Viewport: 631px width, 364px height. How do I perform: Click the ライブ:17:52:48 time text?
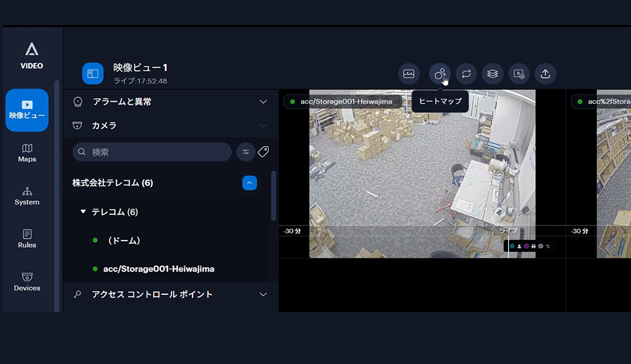coord(140,81)
